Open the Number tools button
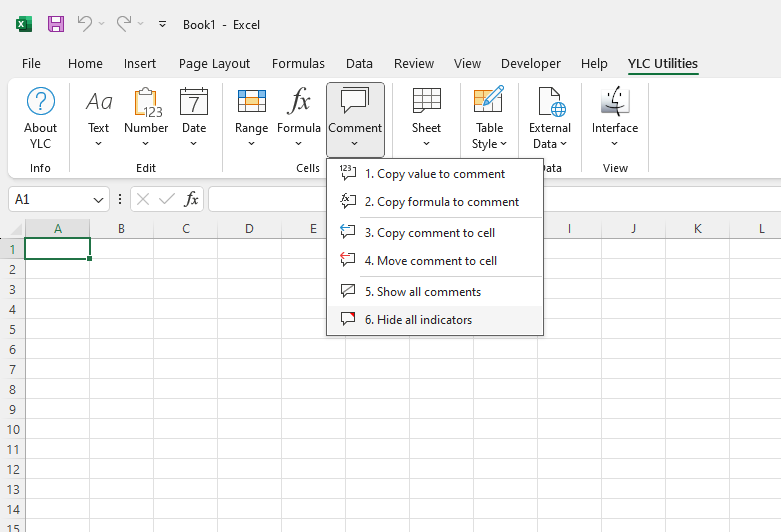The width and height of the screenshot is (781, 532). pyautogui.click(x=146, y=117)
